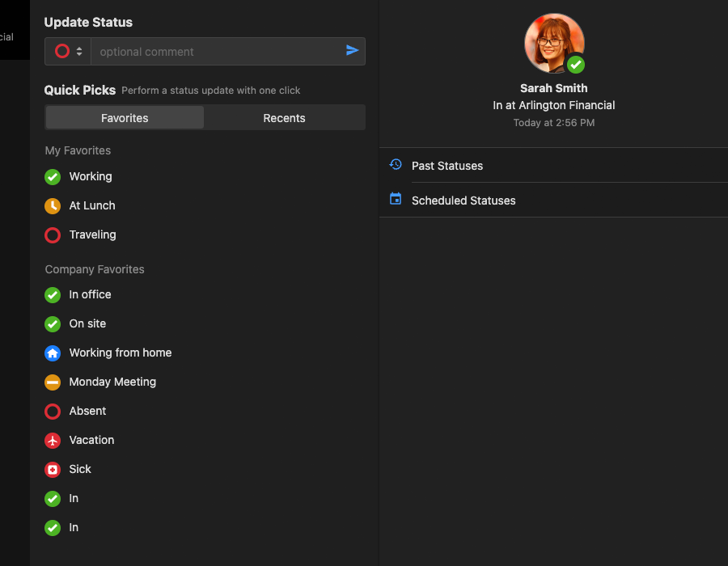
Task: Set status to In office
Action: (90, 295)
